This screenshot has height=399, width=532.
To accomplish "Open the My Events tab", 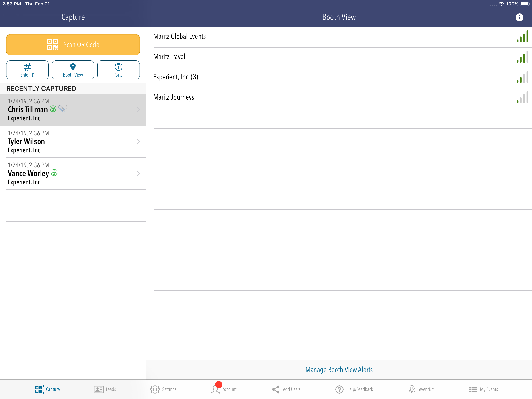I will [x=484, y=389].
